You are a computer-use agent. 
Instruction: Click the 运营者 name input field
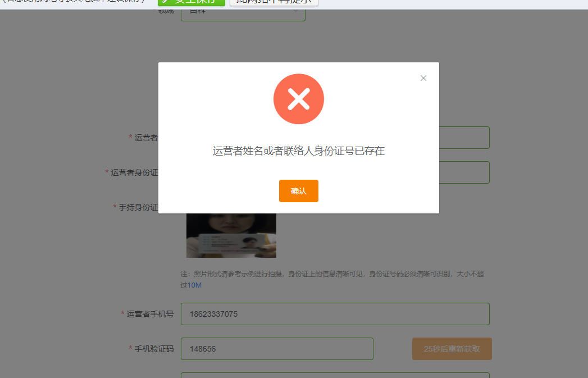pyautogui.click(x=464, y=138)
